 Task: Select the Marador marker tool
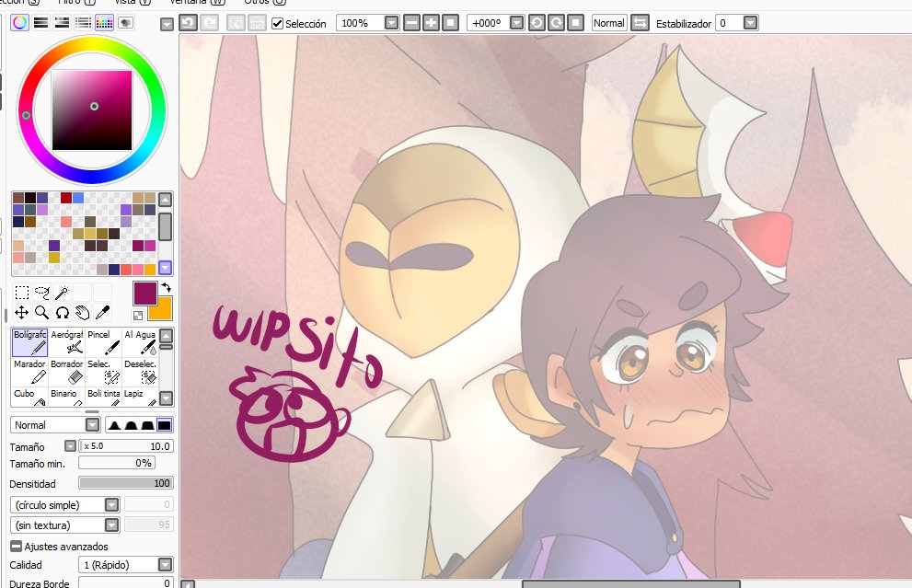[x=29, y=372]
